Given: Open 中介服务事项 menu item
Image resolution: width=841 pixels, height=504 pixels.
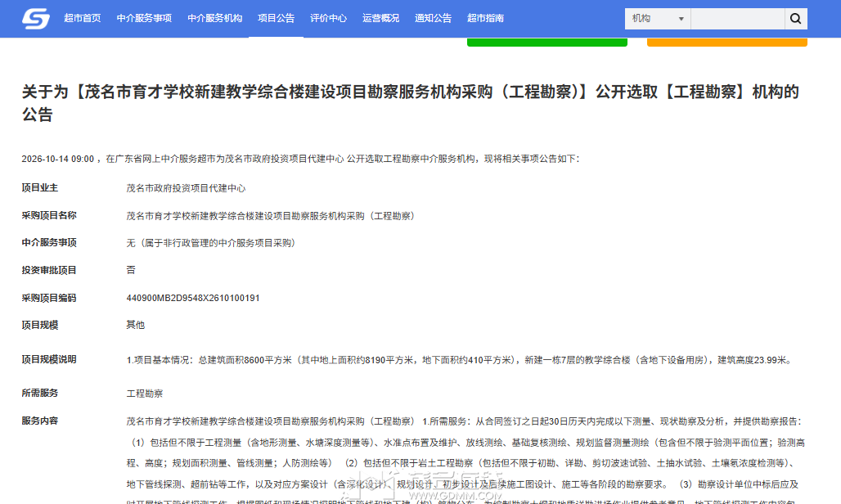Looking at the screenshot, I should coord(144,18).
